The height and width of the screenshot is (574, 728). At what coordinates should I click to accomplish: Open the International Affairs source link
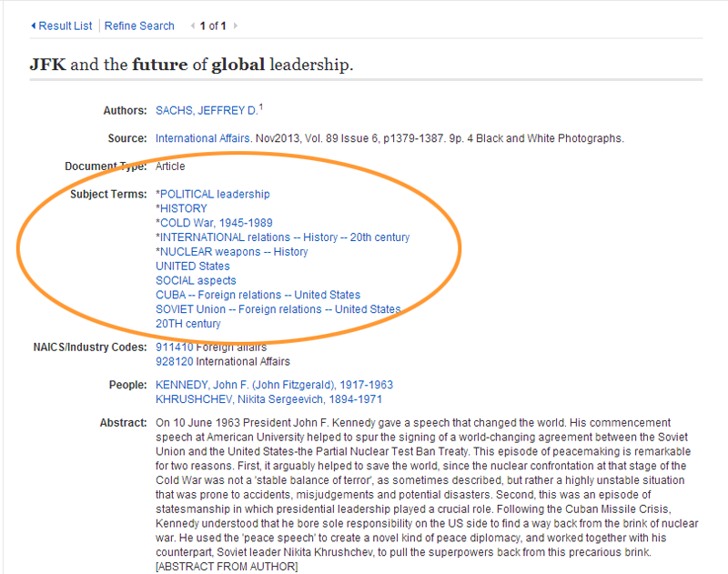[x=200, y=138]
